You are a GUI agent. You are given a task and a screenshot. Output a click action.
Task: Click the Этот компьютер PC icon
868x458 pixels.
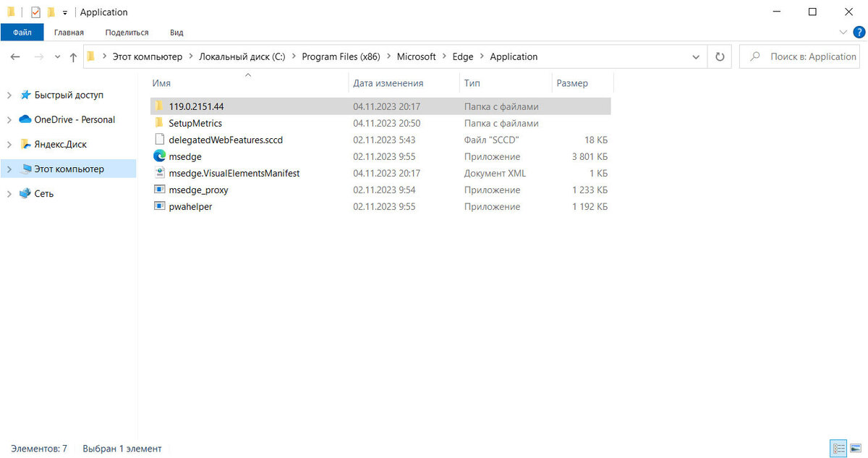[25, 169]
